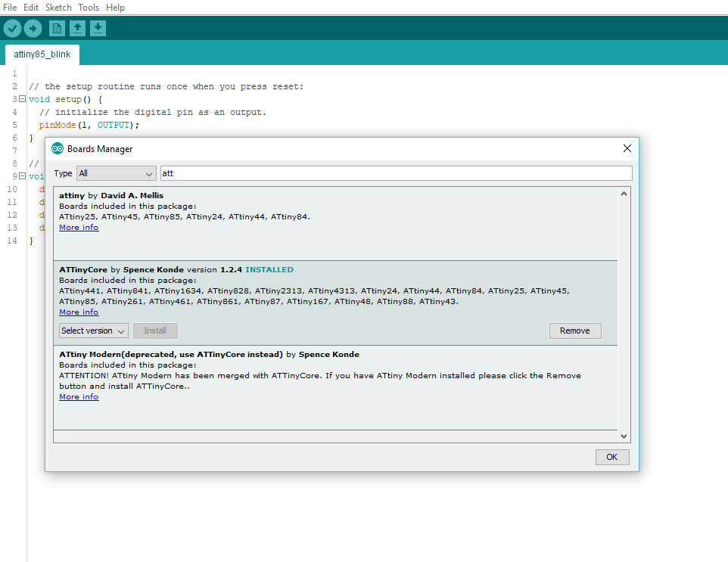728x562 pixels.
Task: Open a sketch with up-arrow icon
Action: [x=77, y=28]
